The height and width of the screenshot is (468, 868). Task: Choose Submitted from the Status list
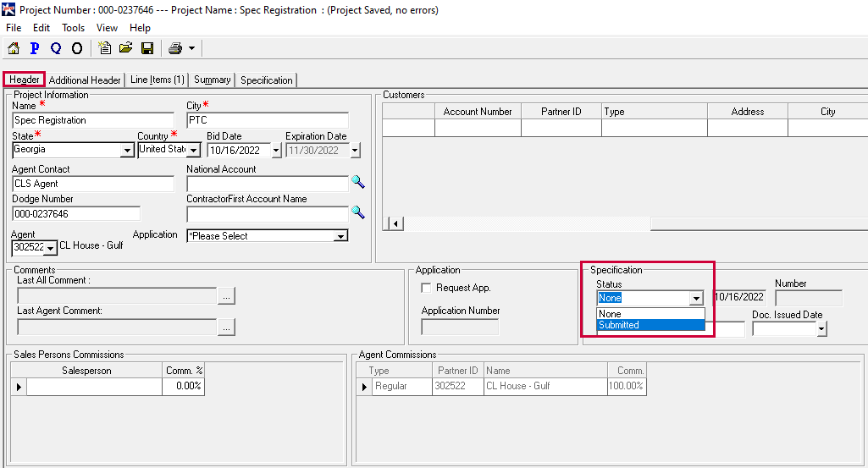(x=650, y=325)
